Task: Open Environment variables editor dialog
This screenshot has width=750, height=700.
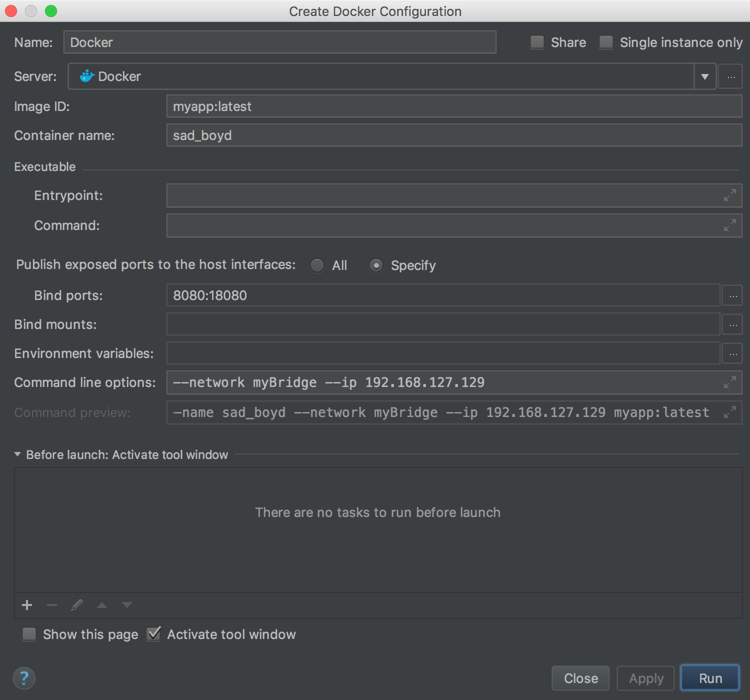Action: [732, 353]
